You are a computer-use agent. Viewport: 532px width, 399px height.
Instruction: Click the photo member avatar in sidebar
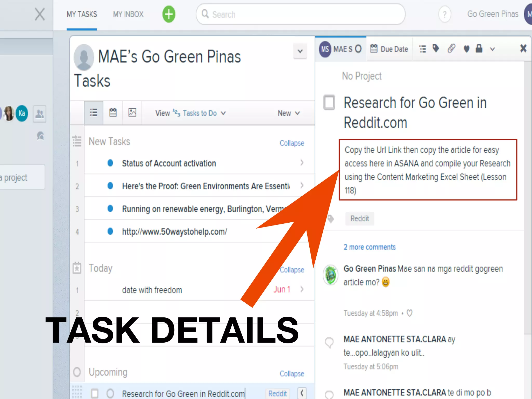(x=9, y=113)
